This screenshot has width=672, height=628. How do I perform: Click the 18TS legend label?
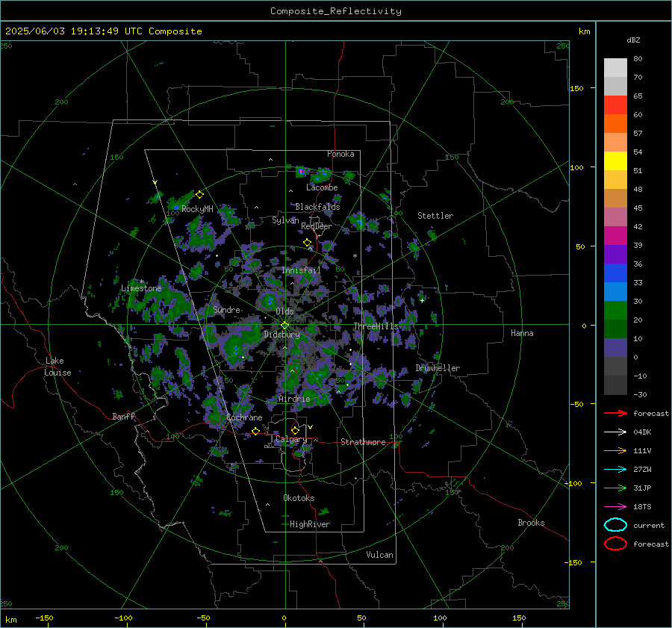point(642,507)
